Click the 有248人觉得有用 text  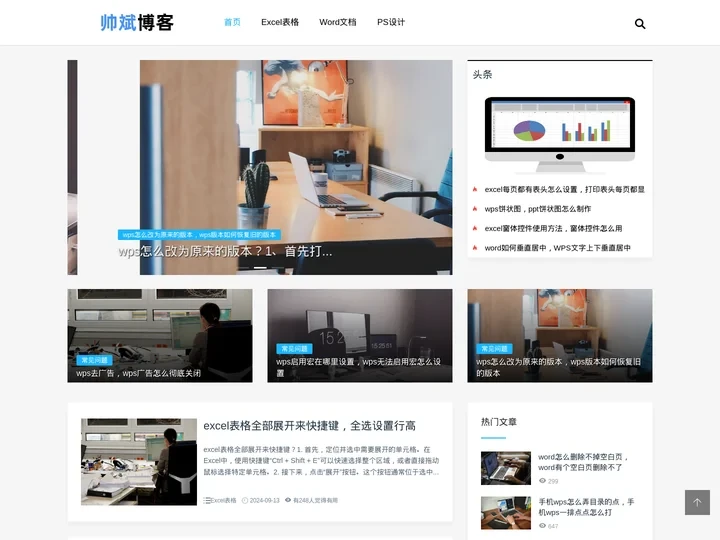[315, 501]
